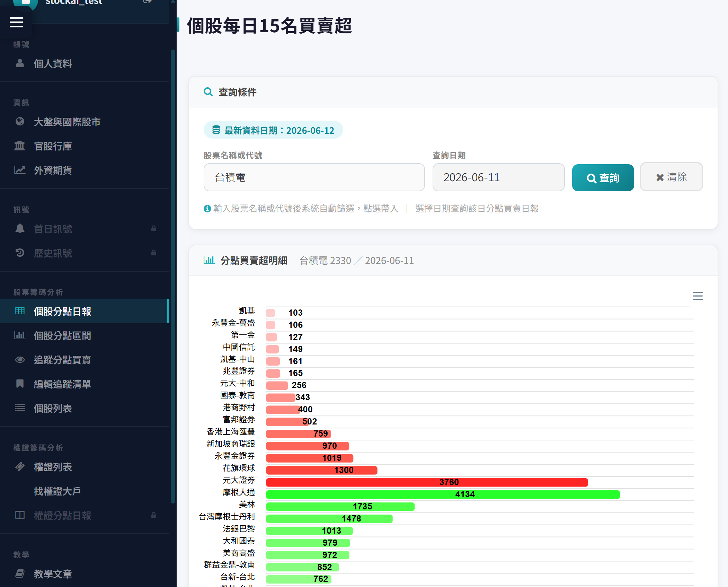Click bookmark icon for 編輯追蹤清單
The width and height of the screenshot is (728, 587).
(x=20, y=384)
